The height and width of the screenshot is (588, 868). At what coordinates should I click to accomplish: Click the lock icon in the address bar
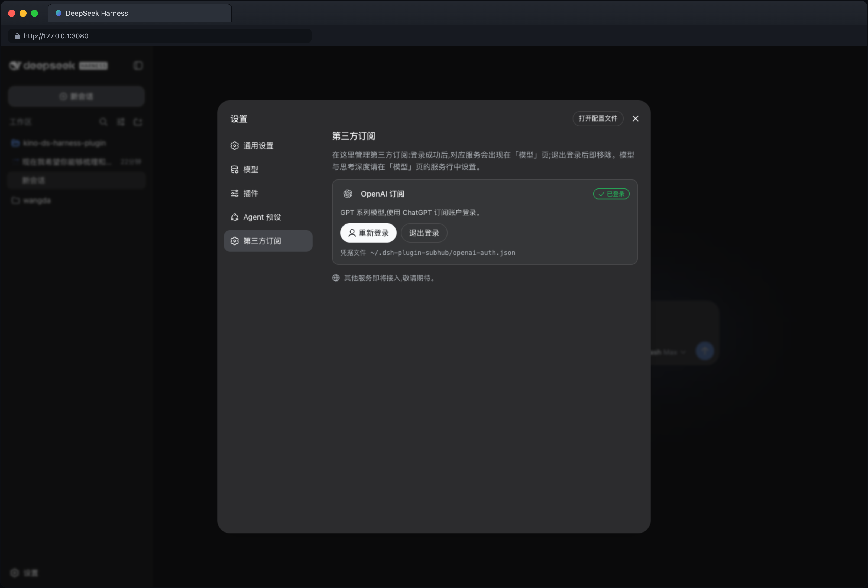(17, 36)
